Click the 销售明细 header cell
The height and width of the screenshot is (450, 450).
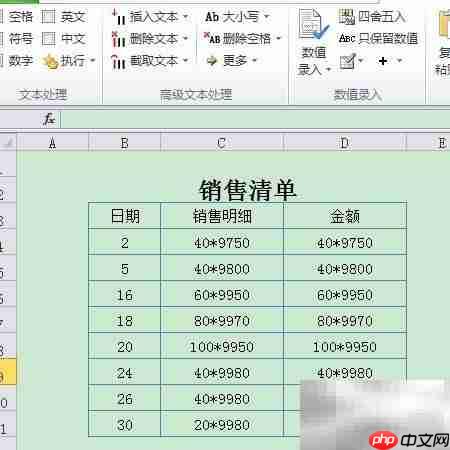coord(222,216)
